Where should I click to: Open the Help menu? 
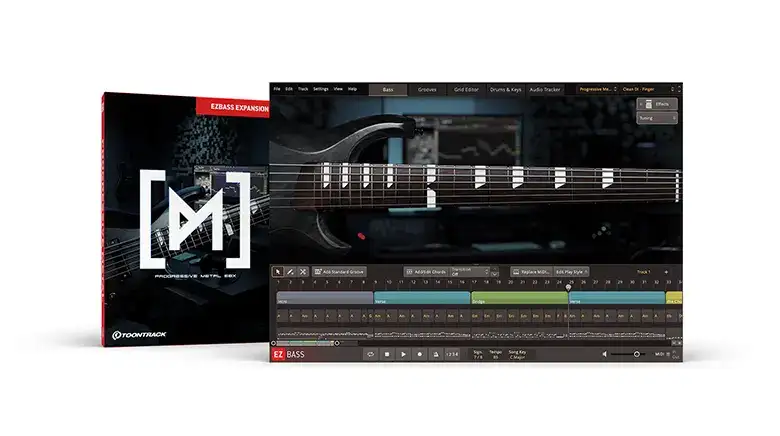pyautogui.click(x=352, y=89)
